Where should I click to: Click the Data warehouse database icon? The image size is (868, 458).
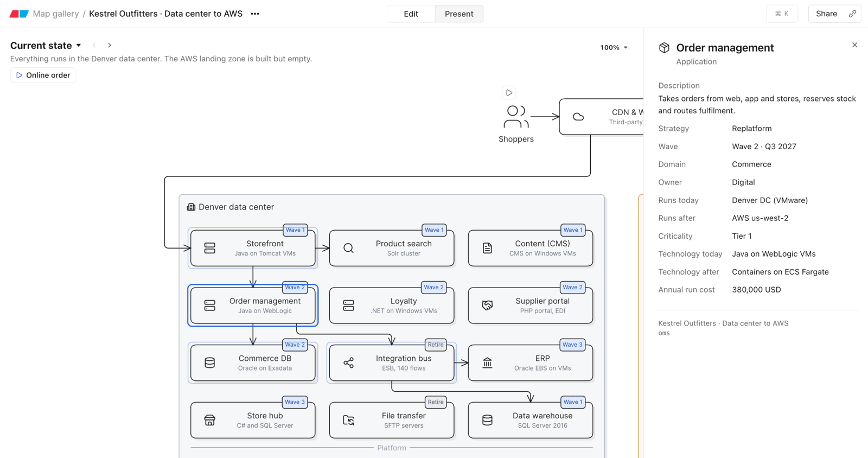click(487, 420)
